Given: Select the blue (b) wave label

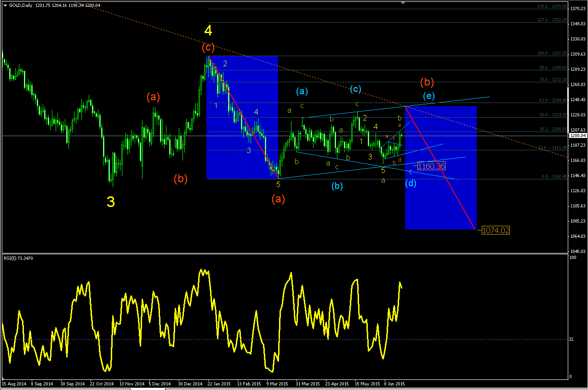Looking at the screenshot, I should coord(337,186).
